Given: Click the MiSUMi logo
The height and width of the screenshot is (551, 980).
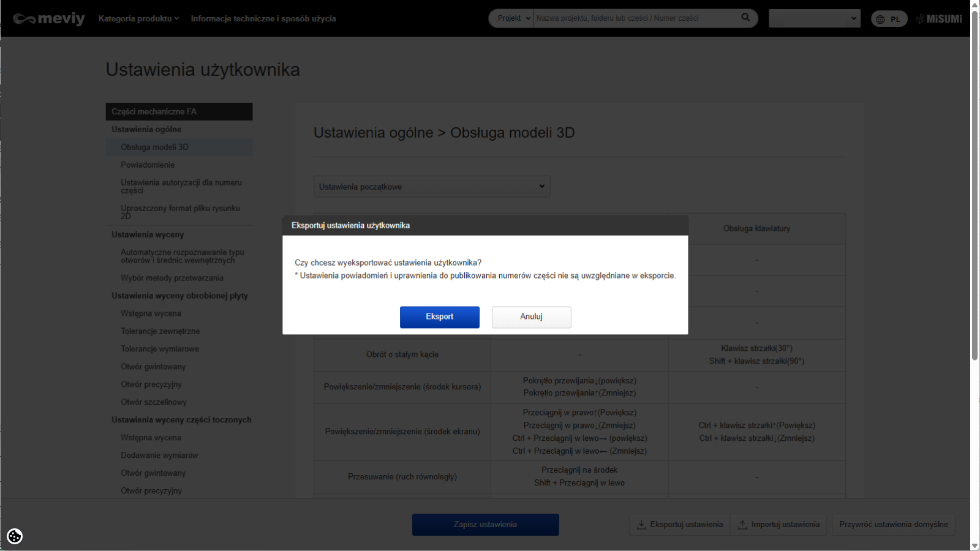Looking at the screenshot, I should coord(939,19).
